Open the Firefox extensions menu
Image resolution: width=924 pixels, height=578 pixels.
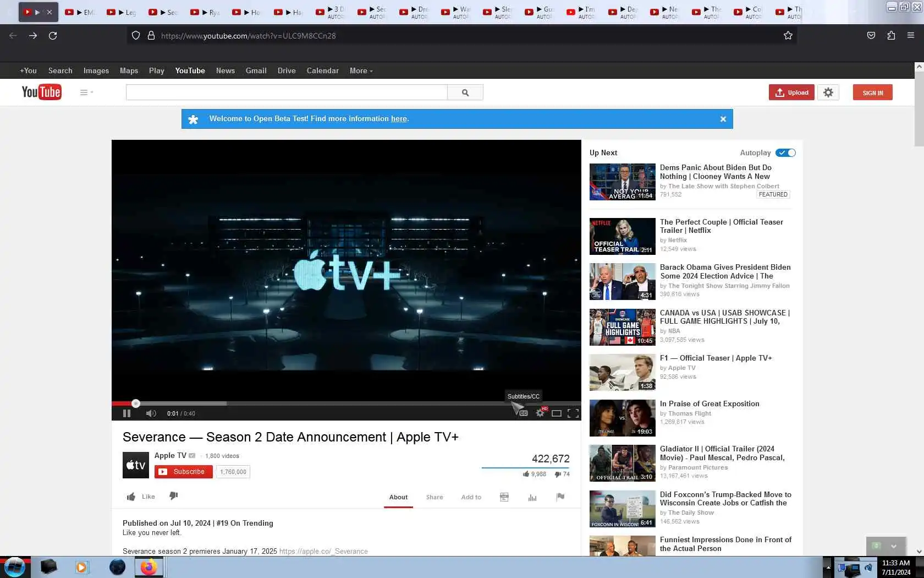pyautogui.click(x=891, y=36)
